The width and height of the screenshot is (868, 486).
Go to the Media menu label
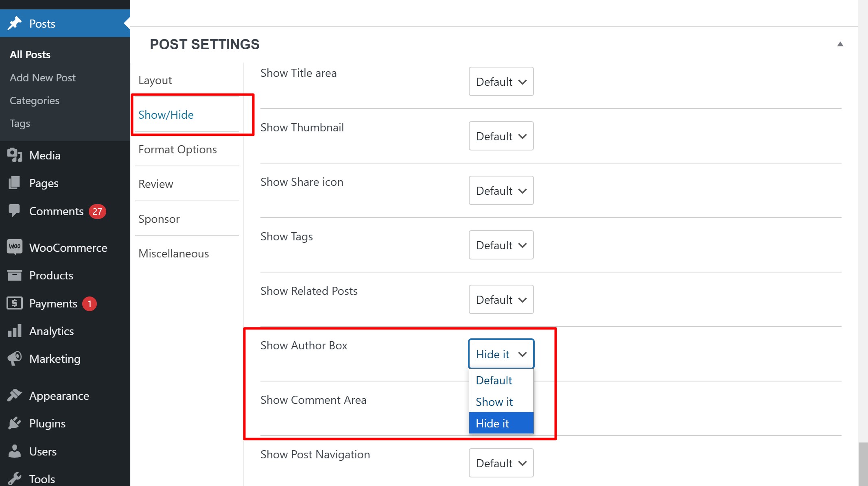[45, 155]
